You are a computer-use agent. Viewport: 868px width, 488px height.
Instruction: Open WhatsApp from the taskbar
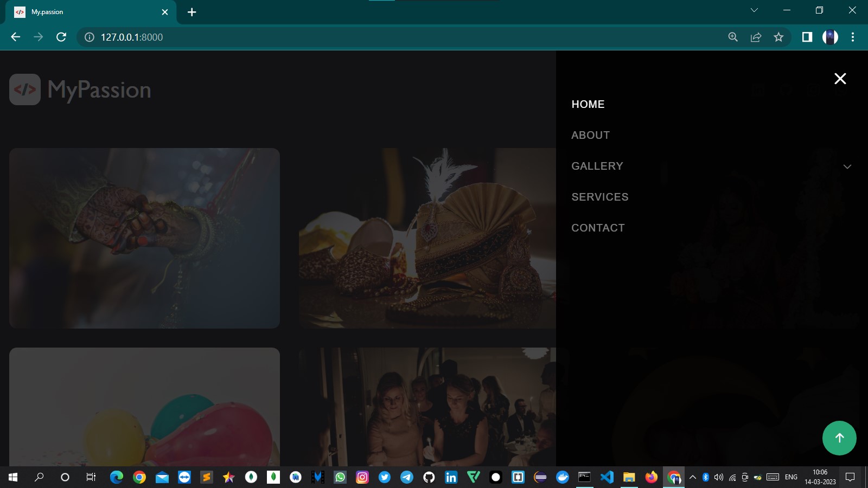click(x=340, y=478)
